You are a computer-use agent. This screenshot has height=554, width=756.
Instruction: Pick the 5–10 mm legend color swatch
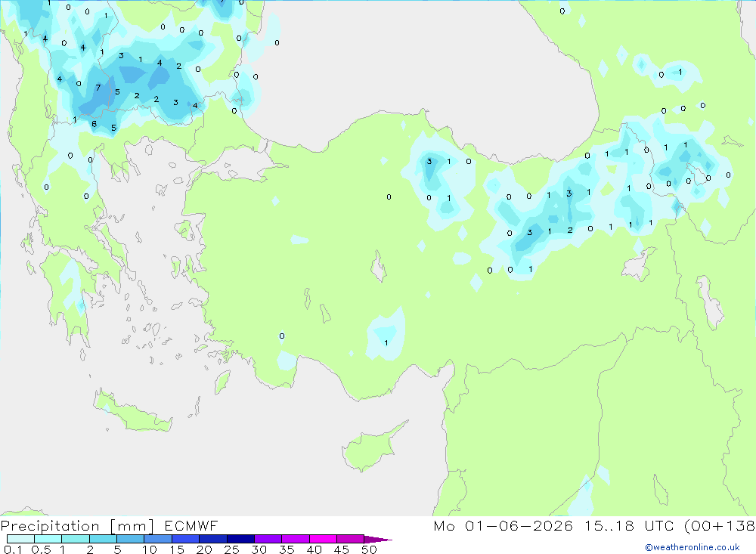coord(131,539)
